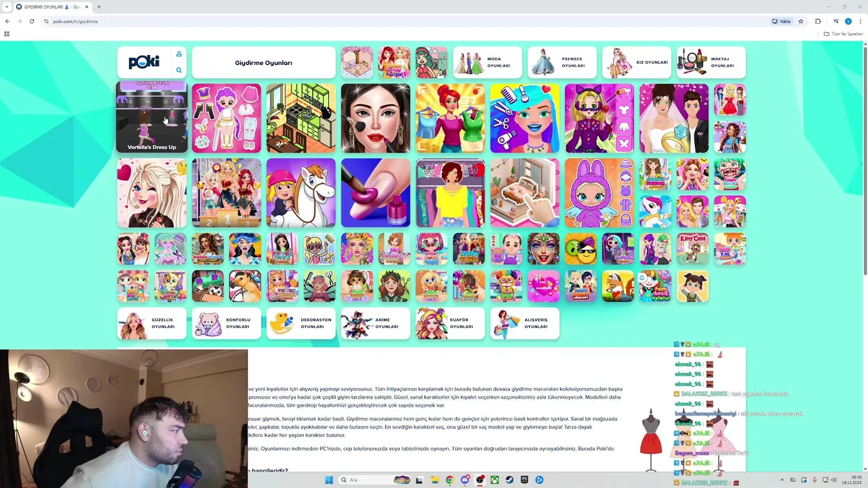Select the GİYDİRME OYUNLARI browser tab
This screenshot has height=488, width=868.
click(52, 7)
